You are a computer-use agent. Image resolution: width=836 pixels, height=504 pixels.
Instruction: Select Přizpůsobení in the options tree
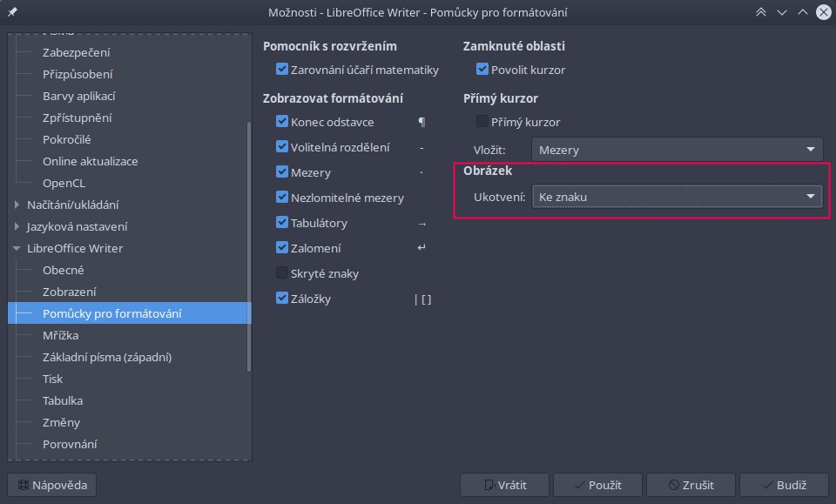point(78,74)
